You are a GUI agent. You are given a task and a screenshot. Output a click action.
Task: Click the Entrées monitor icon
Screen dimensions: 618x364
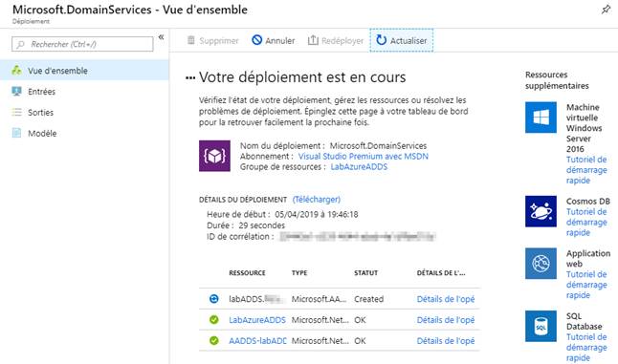point(16,92)
